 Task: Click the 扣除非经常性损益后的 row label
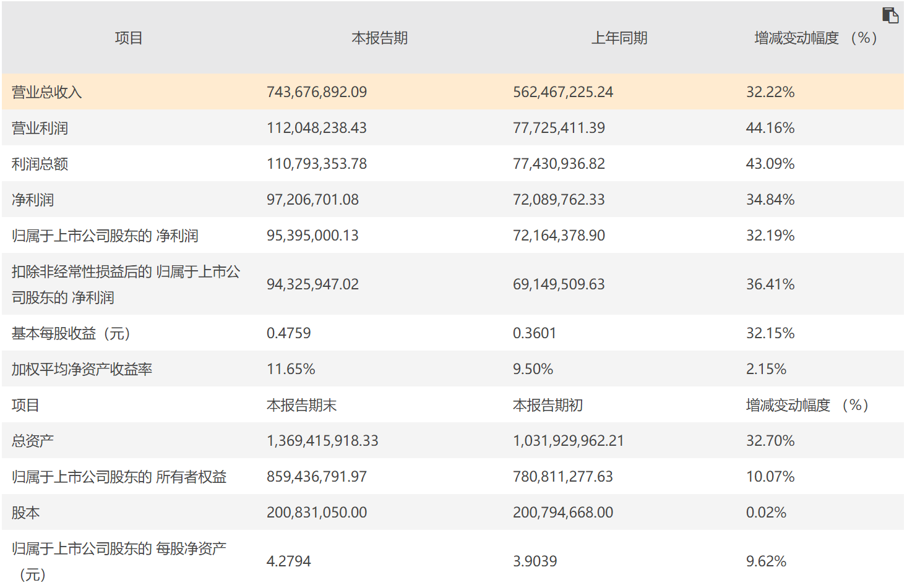click(126, 284)
